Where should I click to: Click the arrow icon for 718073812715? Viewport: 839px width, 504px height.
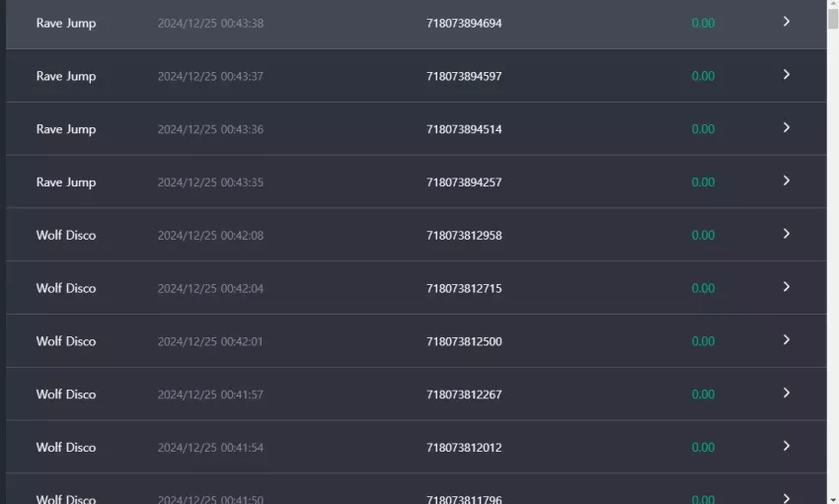(x=786, y=287)
